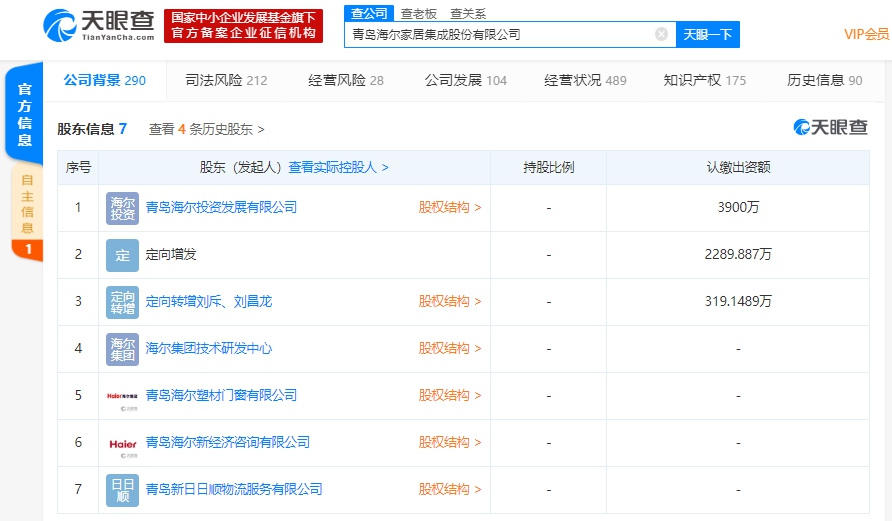Click 海尔投资 shareholder logo icon
Image resolution: width=892 pixels, height=521 pixels.
tap(122, 208)
